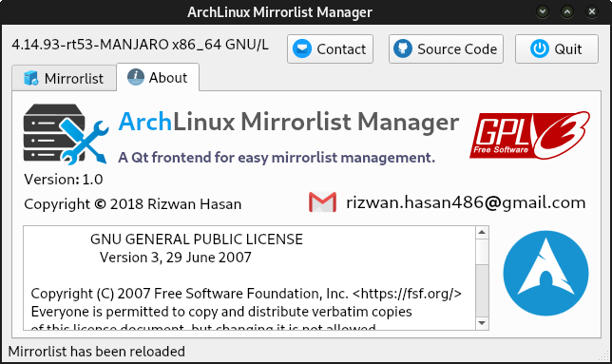Click the Free Software Foundation copyright line
612x364 pixels.
246,294
